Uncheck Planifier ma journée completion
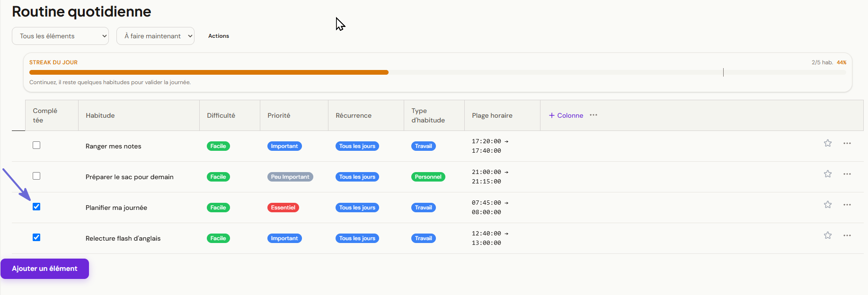Viewport: 868px width, 295px height. pos(36,207)
